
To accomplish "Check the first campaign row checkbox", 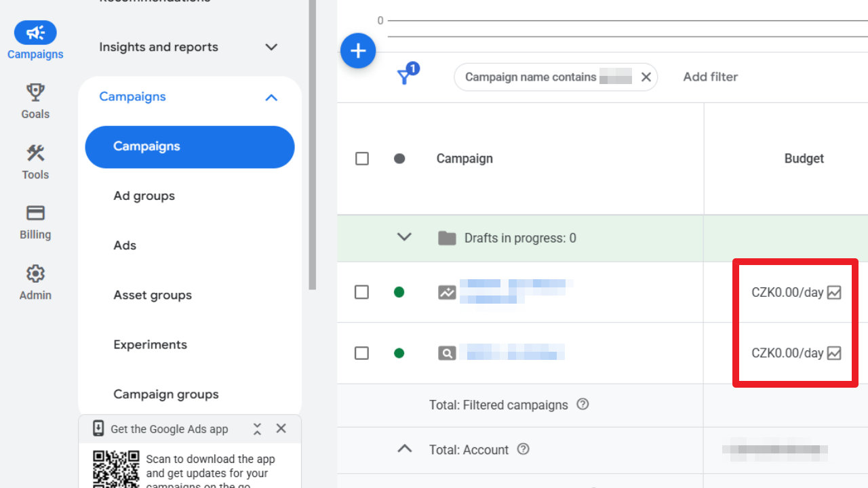I will [361, 291].
